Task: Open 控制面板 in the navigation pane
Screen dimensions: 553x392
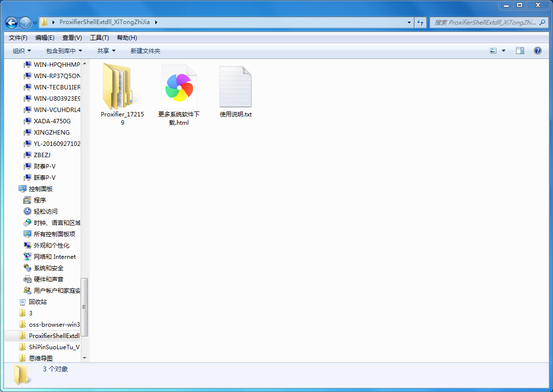Action: click(35, 189)
